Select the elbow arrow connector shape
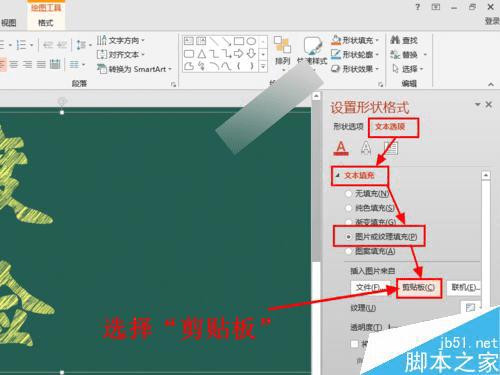The image size is (500, 375). click(226, 53)
